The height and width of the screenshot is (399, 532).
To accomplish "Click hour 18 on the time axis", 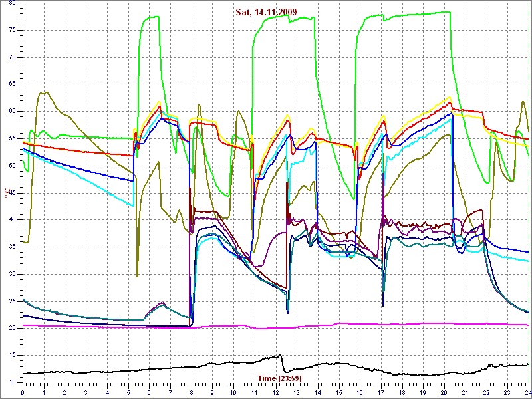I will (x=402, y=393).
